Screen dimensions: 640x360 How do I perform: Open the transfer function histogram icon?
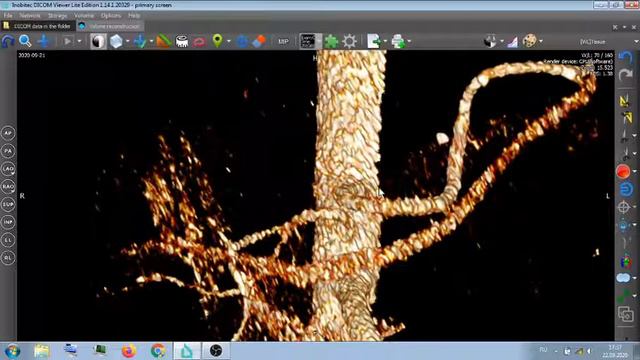(512, 42)
